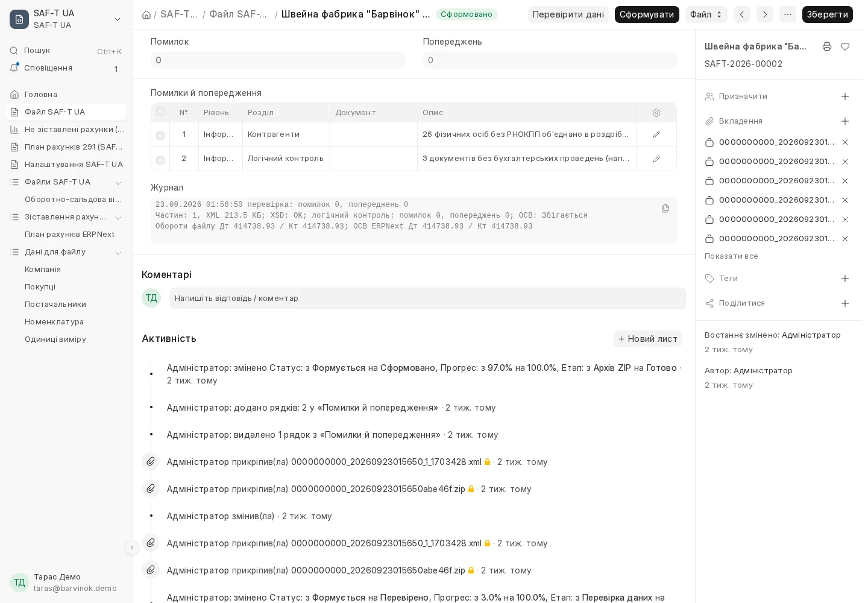868x603 pixels.
Task: Click the comment input field
Action: (428, 298)
